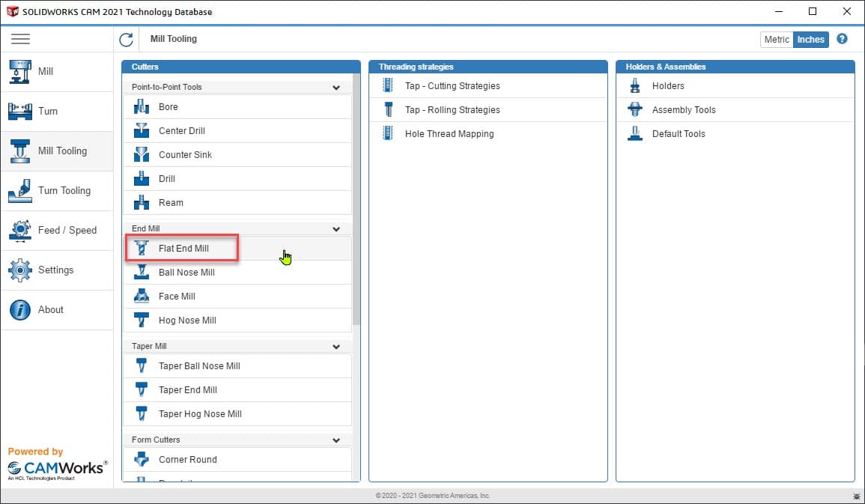Open the Counter Sink tools list
865x504 pixels.
click(237, 155)
